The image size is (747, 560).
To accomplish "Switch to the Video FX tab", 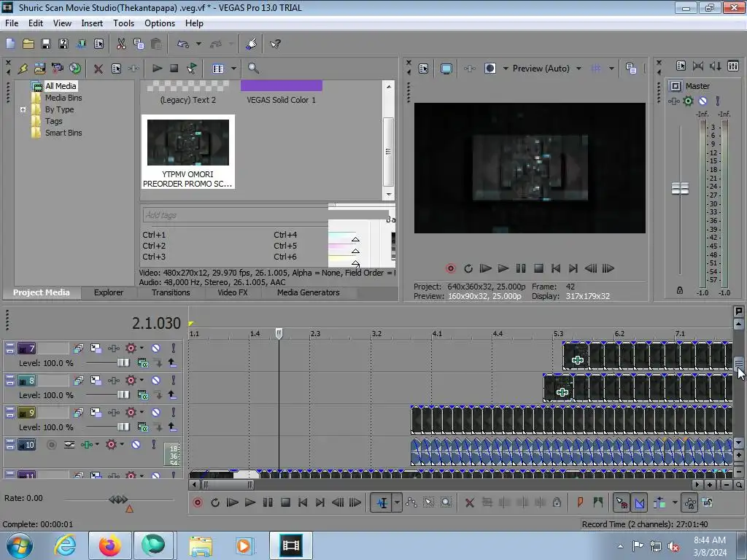I will [x=233, y=293].
